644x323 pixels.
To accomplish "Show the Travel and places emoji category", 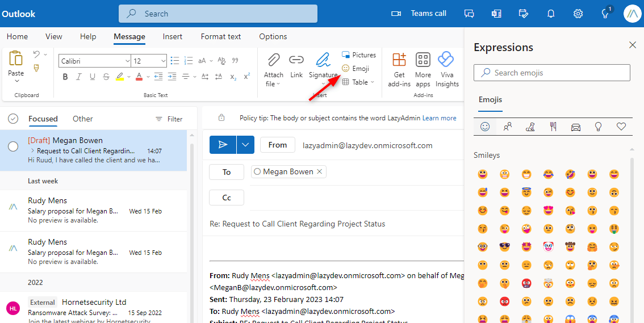I will point(576,127).
